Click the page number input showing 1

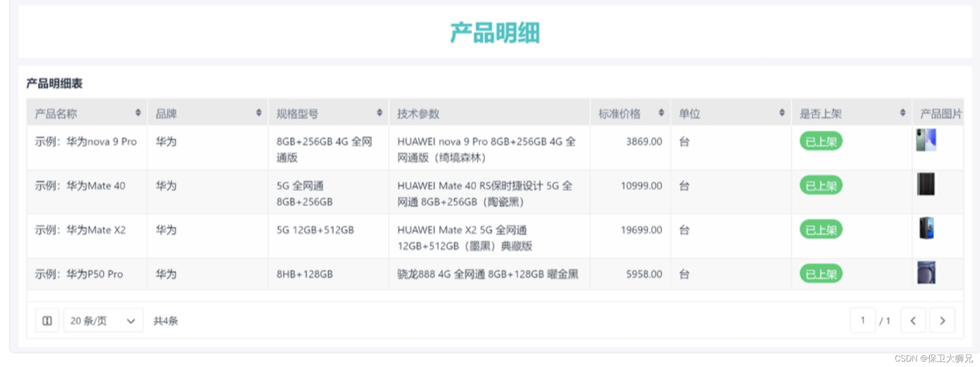pos(862,321)
